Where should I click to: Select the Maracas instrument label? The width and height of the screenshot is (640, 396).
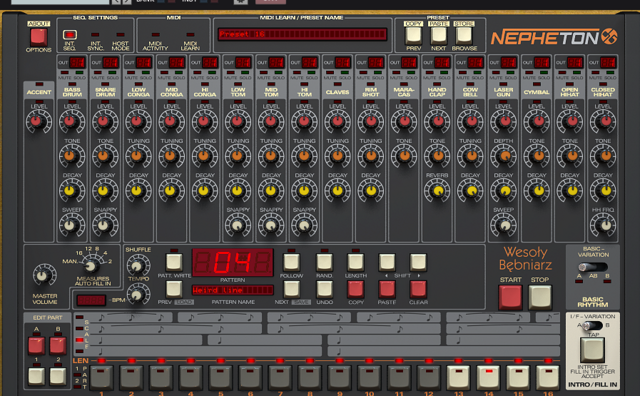[404, 92]
